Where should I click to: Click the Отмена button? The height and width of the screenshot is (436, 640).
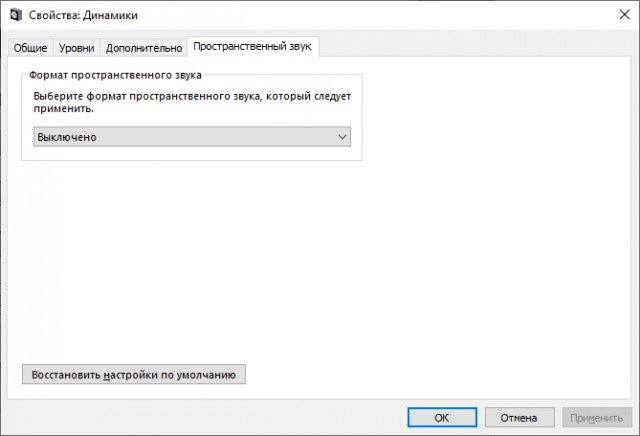tap(519, 417)
